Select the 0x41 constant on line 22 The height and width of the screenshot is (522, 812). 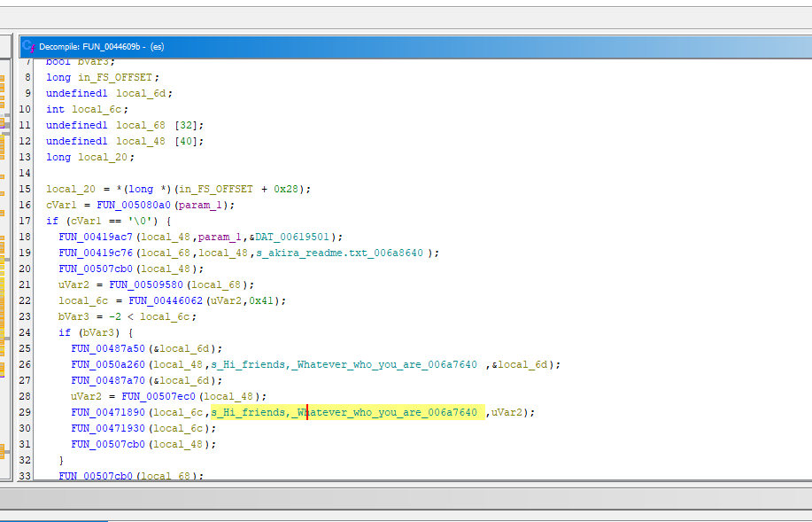(261, 300)
